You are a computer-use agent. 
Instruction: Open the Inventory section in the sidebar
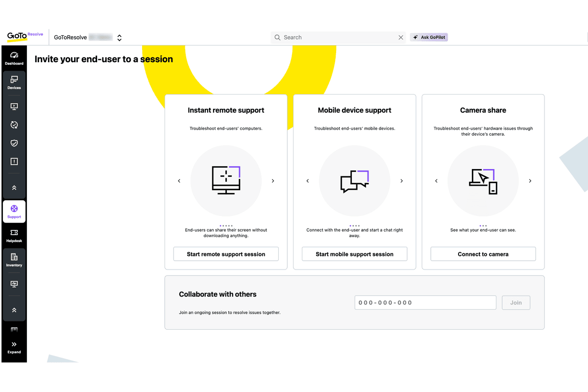click(x=14, y=260)
